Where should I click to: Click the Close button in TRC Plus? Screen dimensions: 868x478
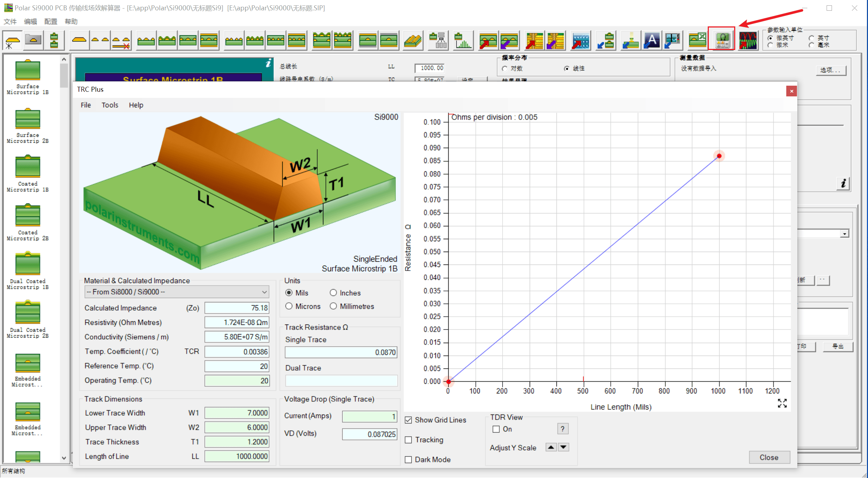point(769,457)
